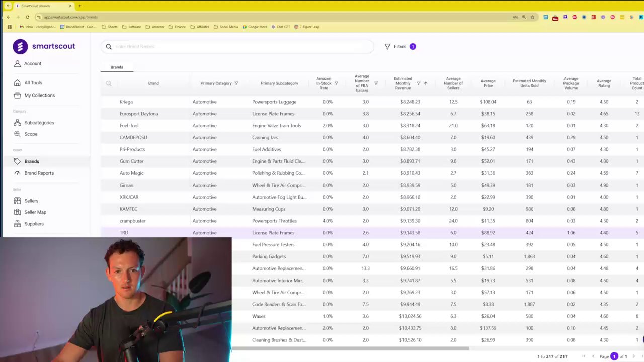Open Seller Map in sidebar
The width and height of the screenshot is (644, 362).
point(35,212)
